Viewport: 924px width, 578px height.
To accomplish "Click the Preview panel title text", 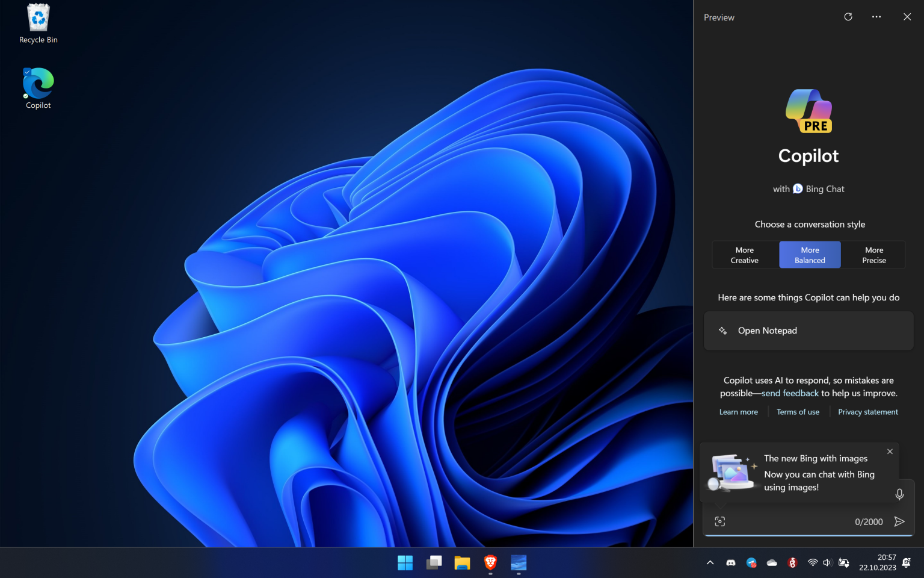I will (719, 17).
